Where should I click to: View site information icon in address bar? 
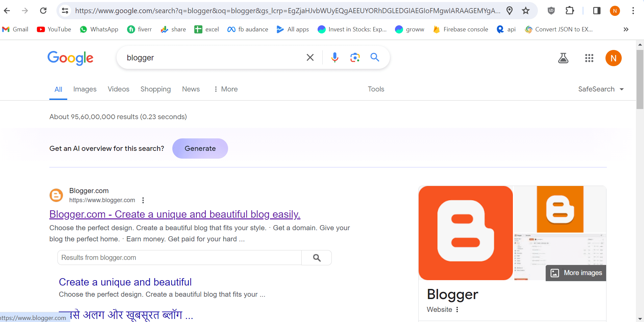coord(65,11)
